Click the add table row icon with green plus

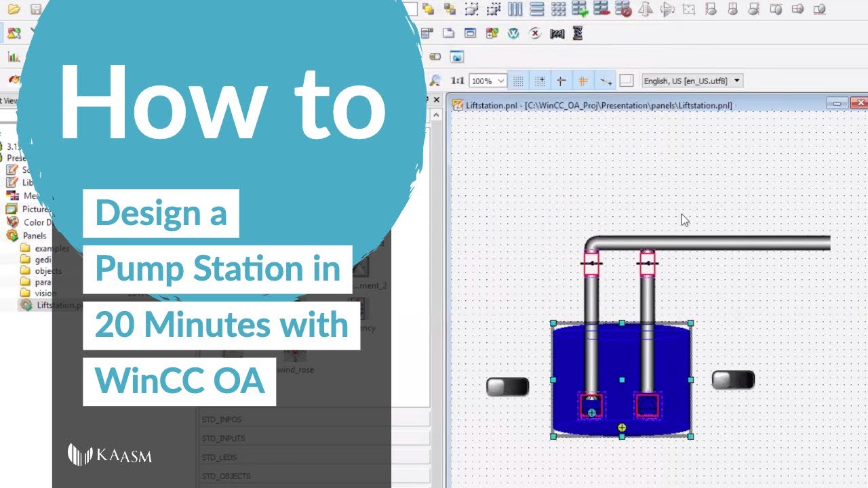pyautogui.click(x=580, y=9)
